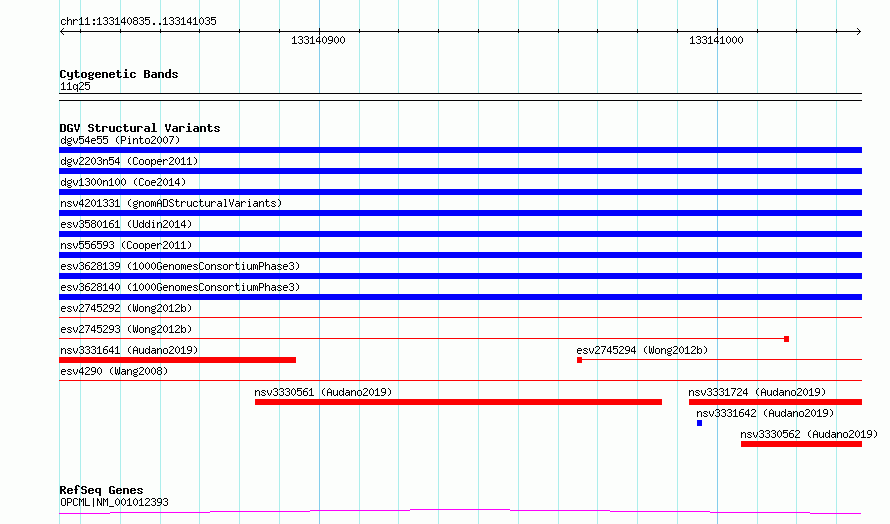Open nsv3331642 (Audano2019) variant label
This screenshot has height=524, width=890.
[765, 413]
